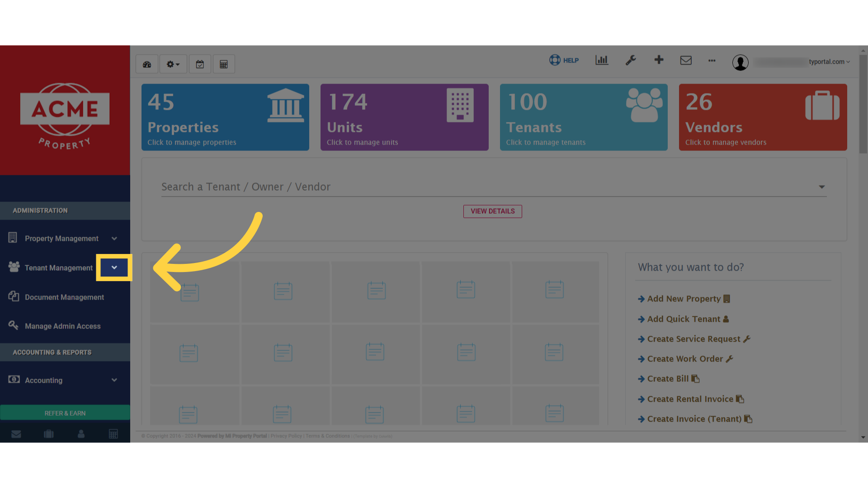The height and width of the screenshot is (488, 868).
Task: Open Search a Tenant / Owner / Vendor dropdown
Action: [494, 187]
